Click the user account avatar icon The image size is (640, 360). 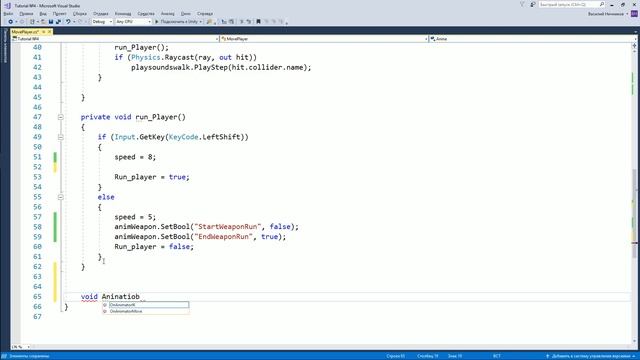(634, 13)
